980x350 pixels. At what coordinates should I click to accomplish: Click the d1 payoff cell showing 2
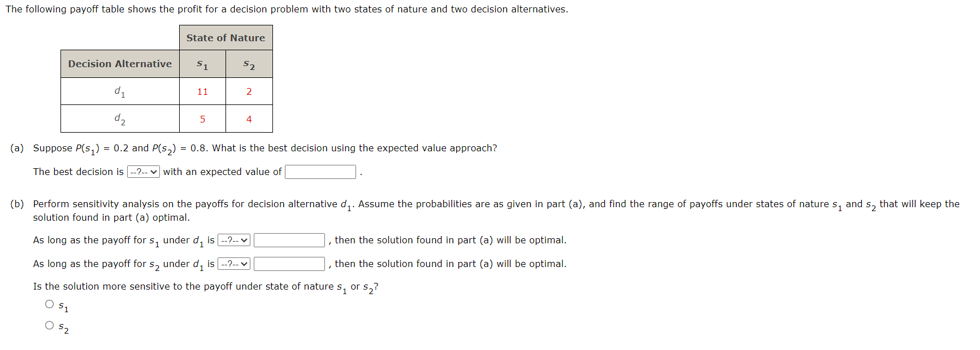pos(249,91)
